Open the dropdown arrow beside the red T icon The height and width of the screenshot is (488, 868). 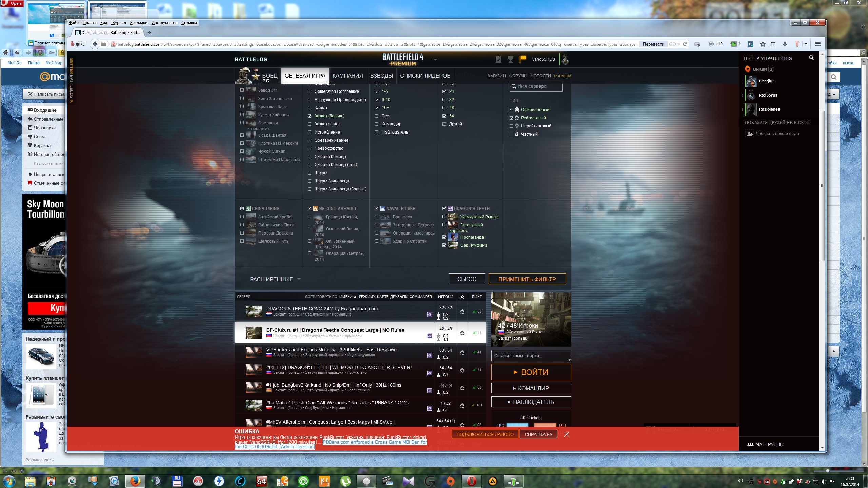coord(806,44)
